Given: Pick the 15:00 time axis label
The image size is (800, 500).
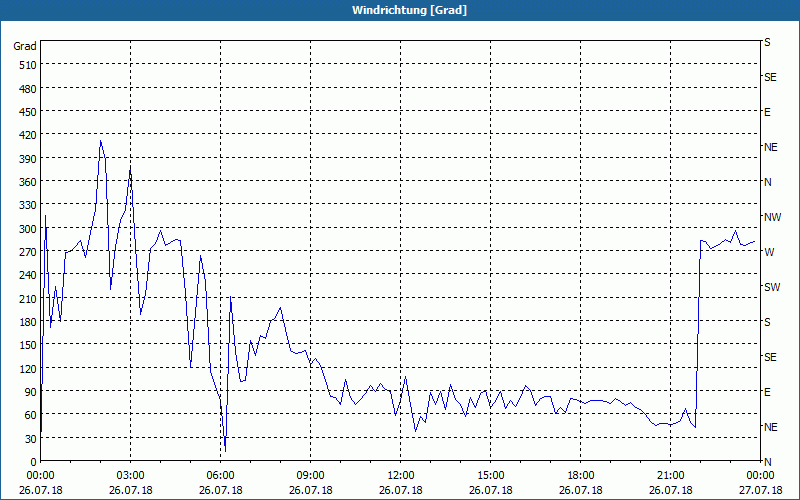Looking at the screenshot, I should coord(490,476).
